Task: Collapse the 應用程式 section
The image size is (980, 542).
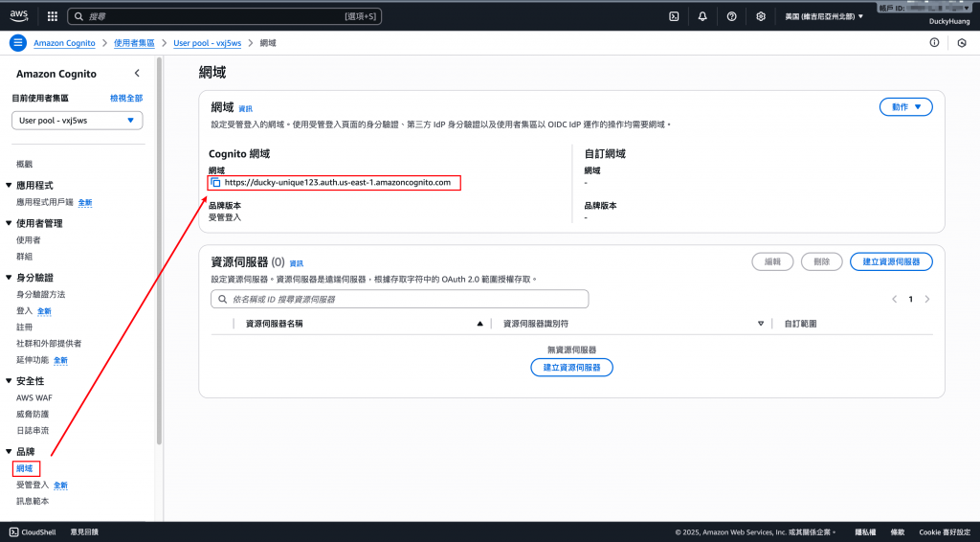Action: 9,186
